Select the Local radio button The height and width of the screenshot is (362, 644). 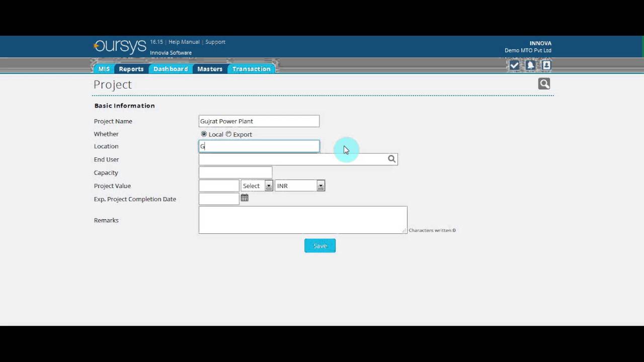pyautogui.click(x=204, y=134)
